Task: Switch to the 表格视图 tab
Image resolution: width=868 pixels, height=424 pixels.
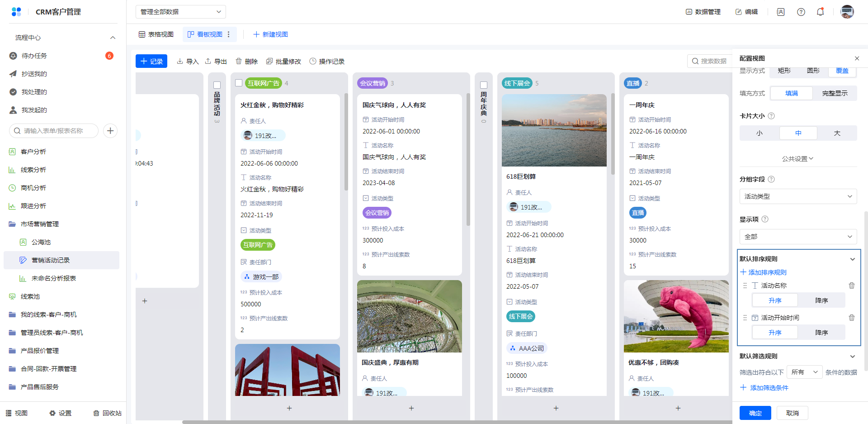Action: 156,34
